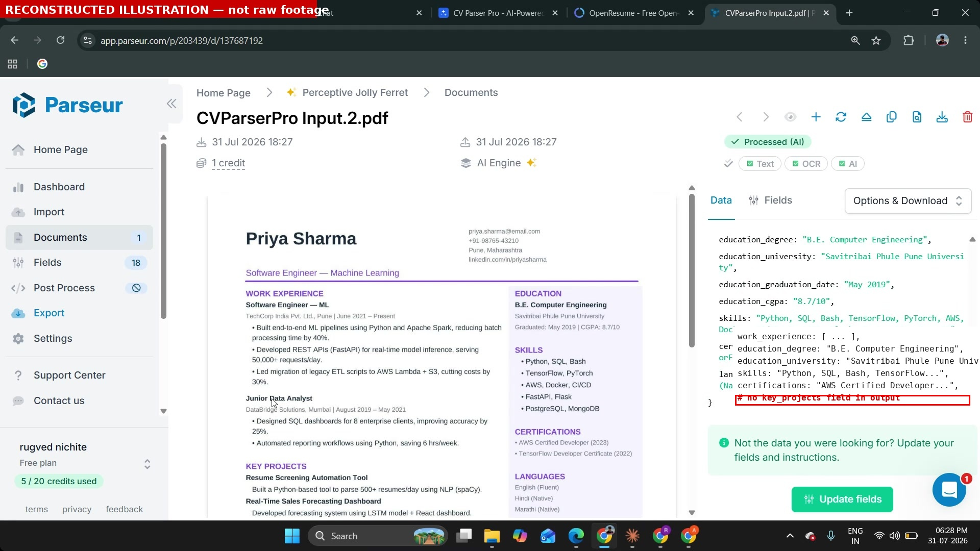
Task: Click the document preview vertical scrollbar
Action: point(692,271)
